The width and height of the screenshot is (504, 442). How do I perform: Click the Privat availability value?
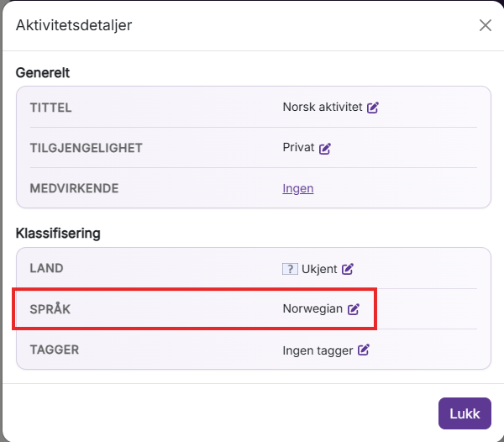tap(298, 148)
